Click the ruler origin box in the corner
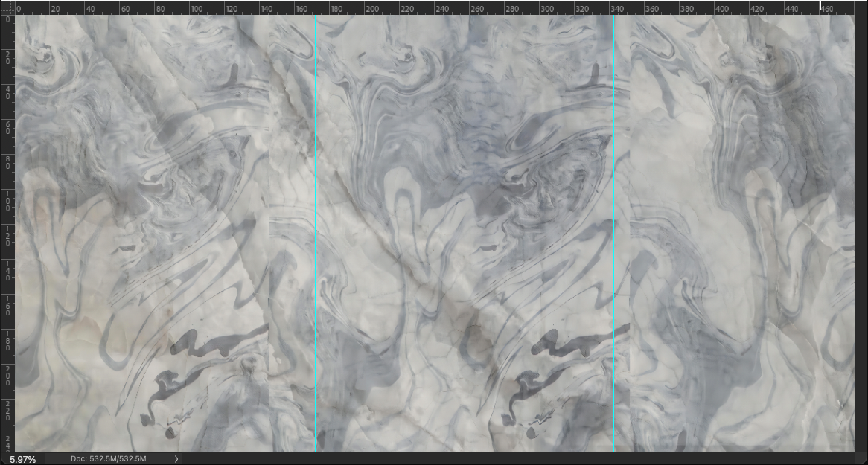Viewport: 868px width, 465px height. tap(7, 7)
